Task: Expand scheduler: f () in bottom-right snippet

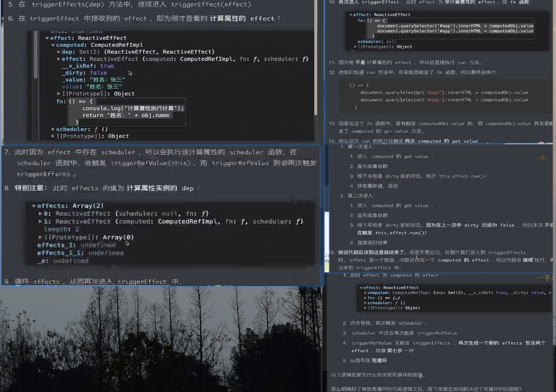Action: coord(365,303)
